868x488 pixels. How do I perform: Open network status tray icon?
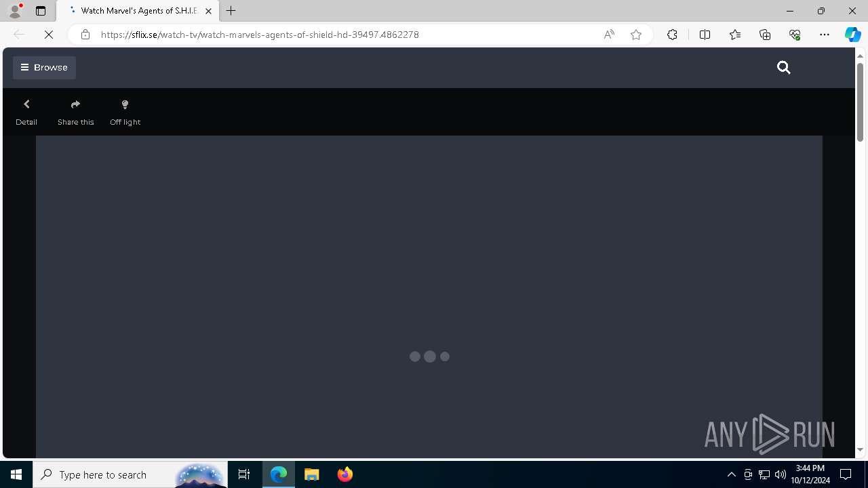[764, 474]
